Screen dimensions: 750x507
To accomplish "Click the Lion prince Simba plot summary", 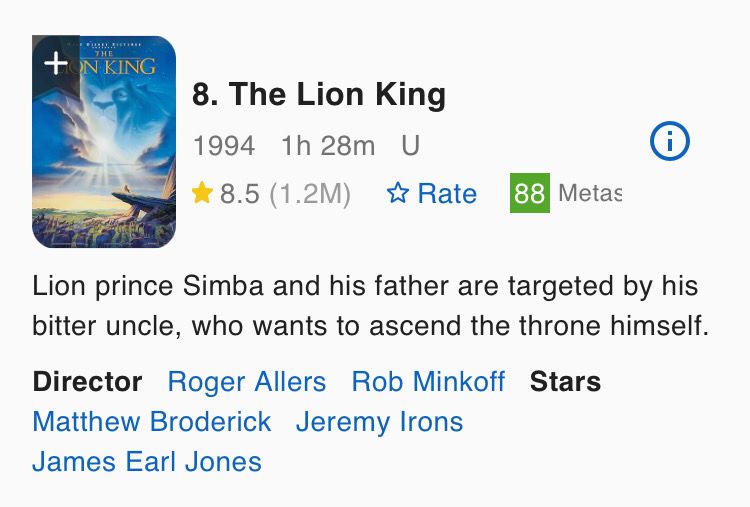I will [370, 306].
